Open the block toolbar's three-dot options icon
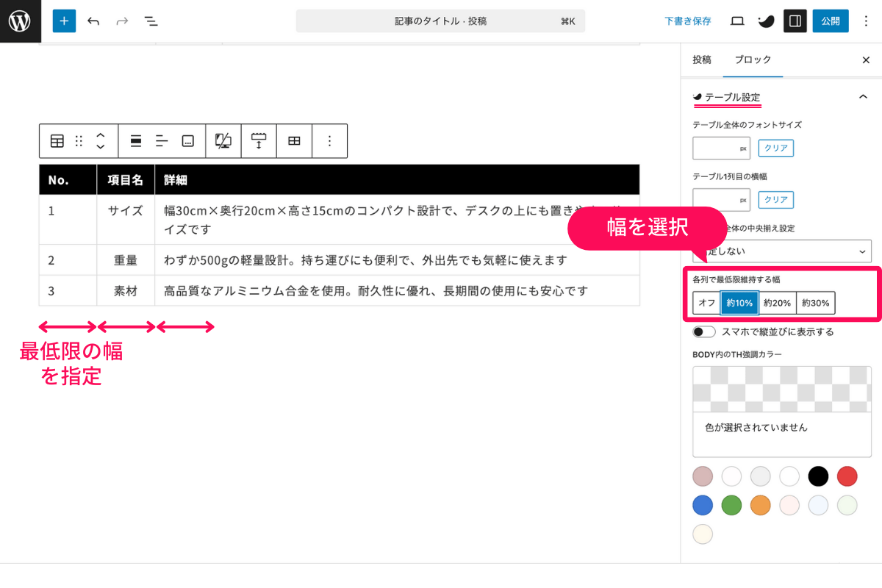Screen dimensions: 882x588 [329, 140]
